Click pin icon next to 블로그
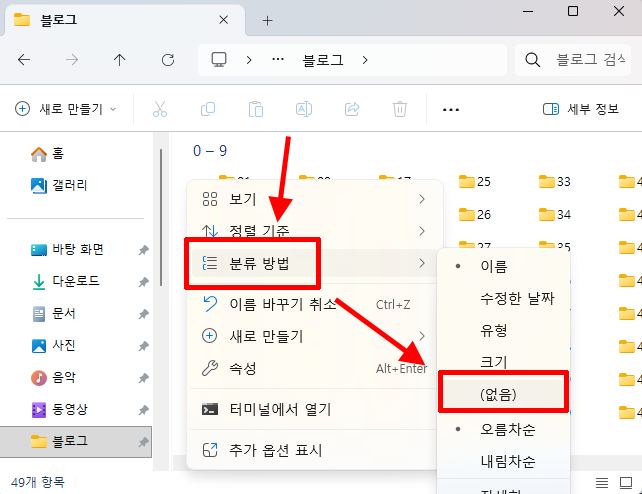Image resolution: width=642 pixels, height=494 pixels. (x=143, y=442)
